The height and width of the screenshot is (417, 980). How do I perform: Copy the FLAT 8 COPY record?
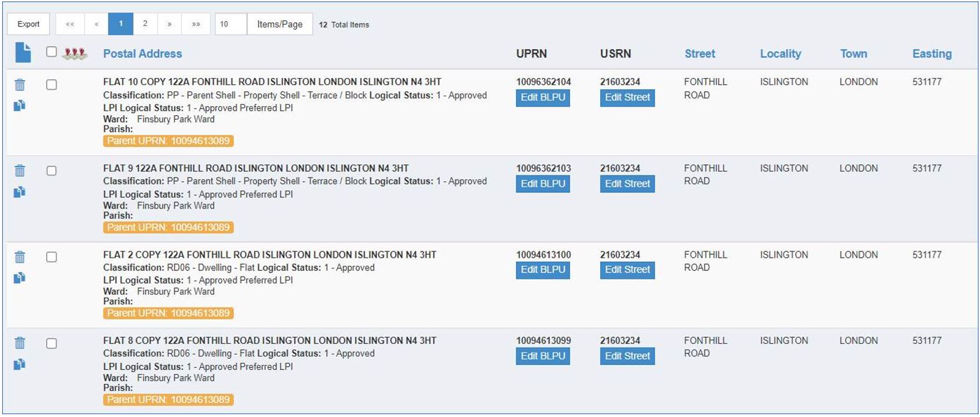(x=20, y=364)
